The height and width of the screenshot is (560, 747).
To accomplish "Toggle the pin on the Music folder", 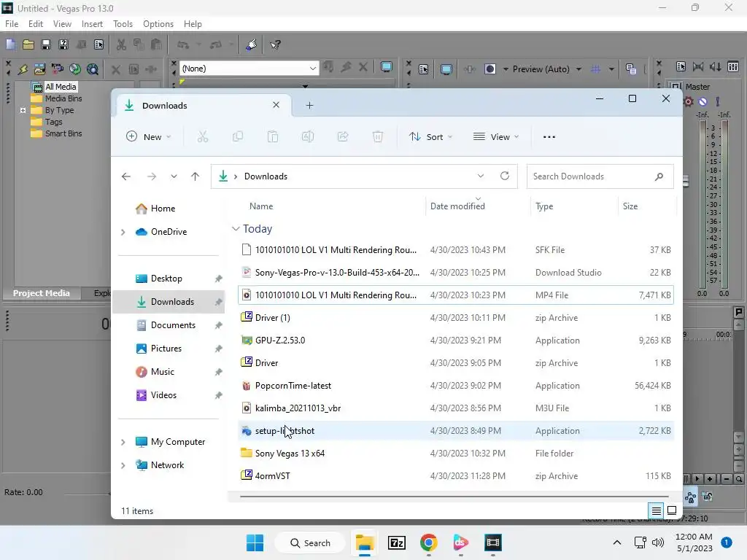I will 218,372.
